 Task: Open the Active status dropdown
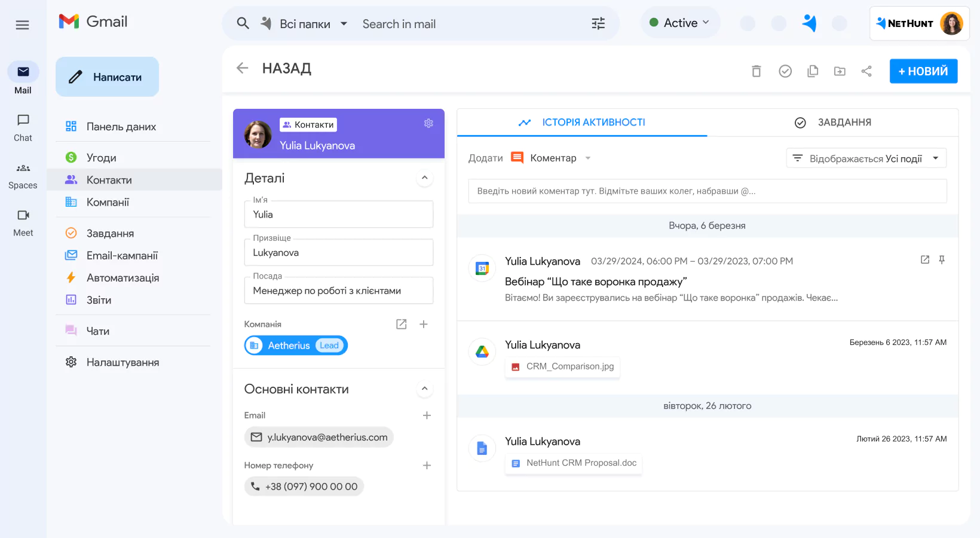tap(680, 23)
